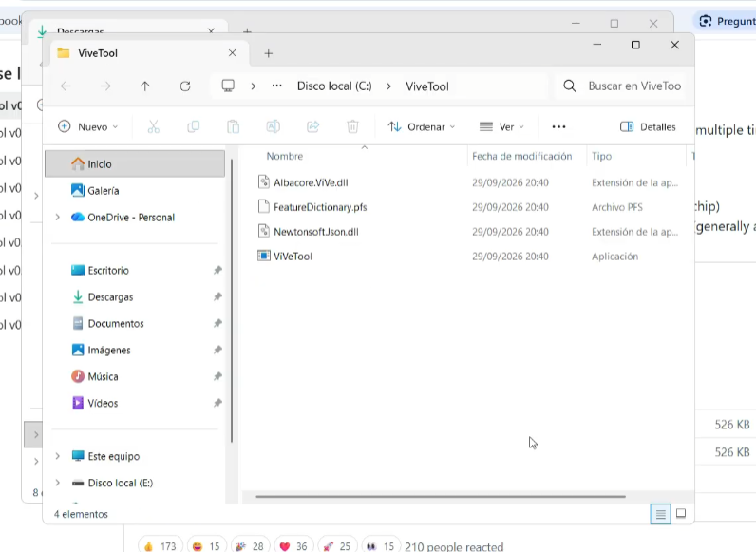Click Archivo PFS type cell
The image size is (756, 552).
pyautogui.click(x=617, y=207)
